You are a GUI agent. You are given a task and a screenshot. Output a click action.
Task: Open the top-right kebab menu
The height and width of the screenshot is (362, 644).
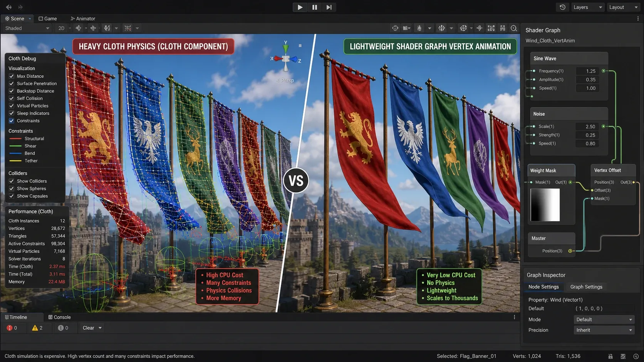[x=638, y=18]
